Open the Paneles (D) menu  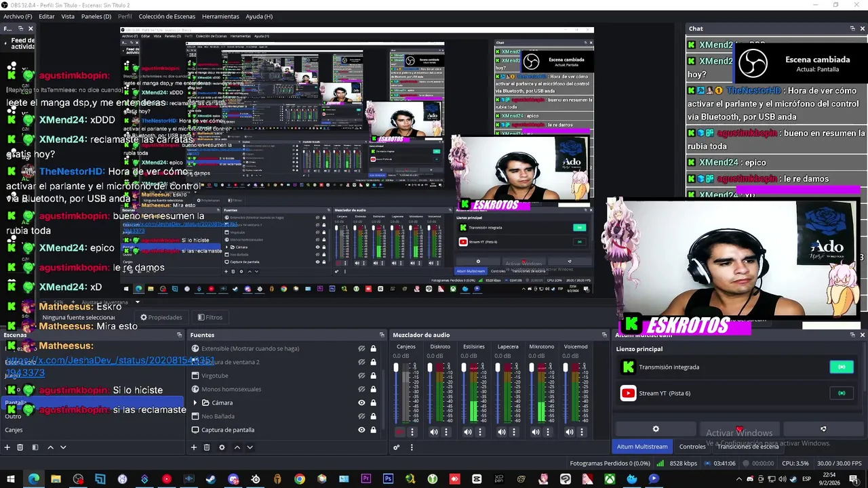tap(96, 16)
